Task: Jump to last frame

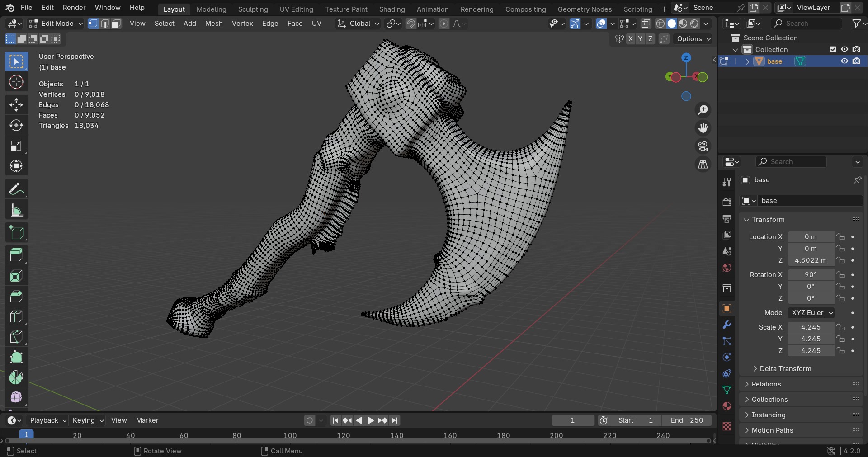Action: (395, 420)
